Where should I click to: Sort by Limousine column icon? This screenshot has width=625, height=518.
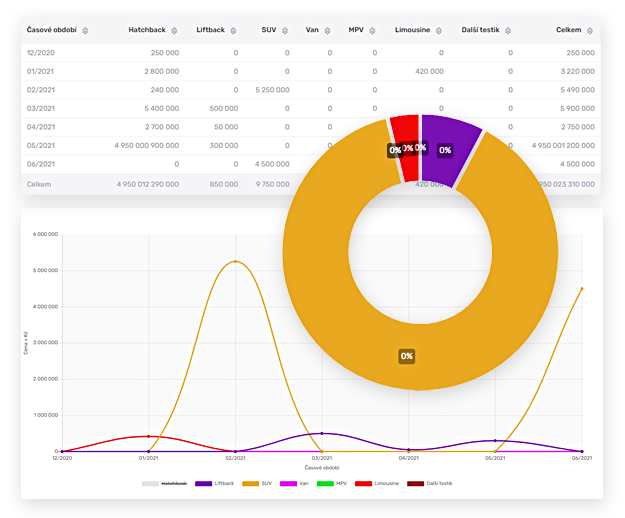439,30
